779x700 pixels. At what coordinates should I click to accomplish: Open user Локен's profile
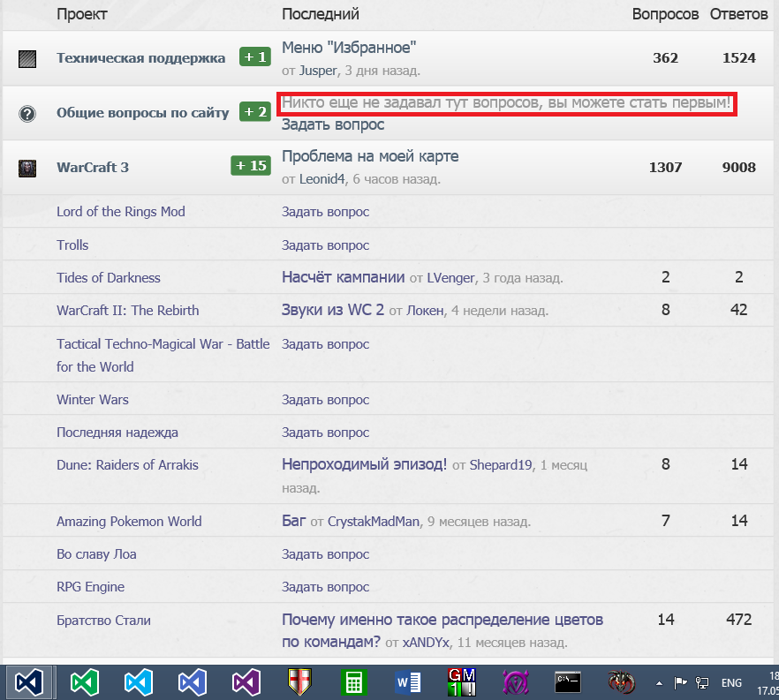(x=426, y=311)
